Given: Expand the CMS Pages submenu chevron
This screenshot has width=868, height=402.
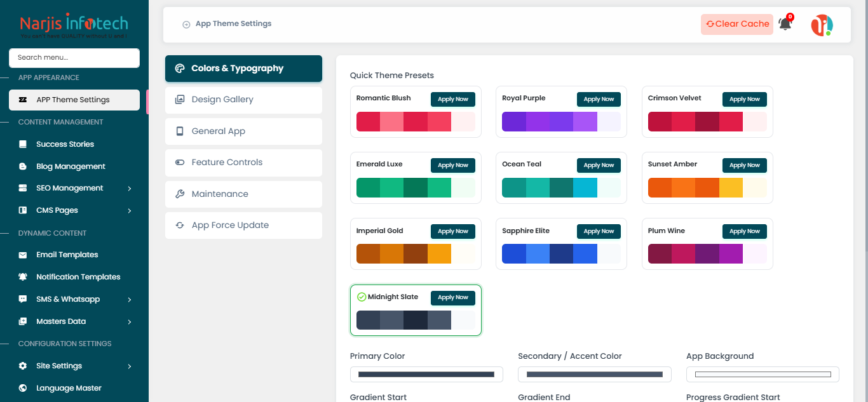Looking at the screenshot, I should (x=130, y=211).
